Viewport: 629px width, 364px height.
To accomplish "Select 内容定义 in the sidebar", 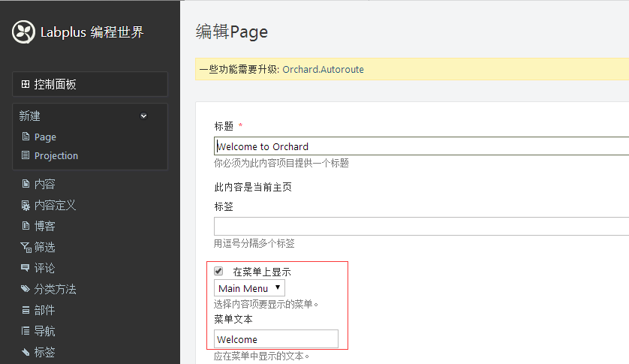I will [x=55, y=205].
